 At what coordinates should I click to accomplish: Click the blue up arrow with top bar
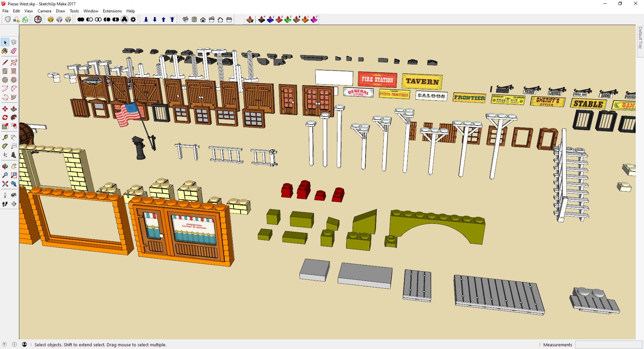[172, 19]
